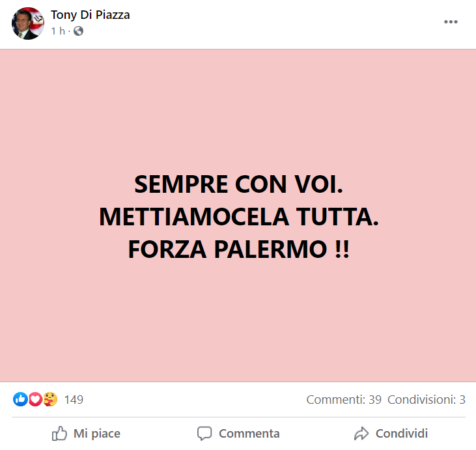Click the share arrow icon
This screenshot has width=476, height=450.
361,433
